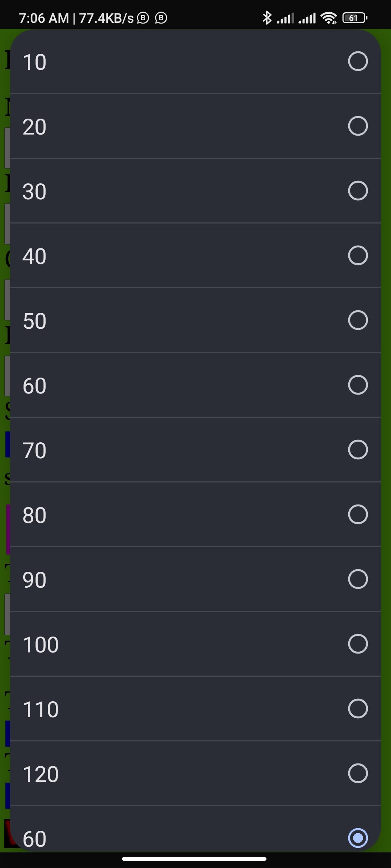
Task: Tap the radio button beside 50
Action: coord(358,320)
